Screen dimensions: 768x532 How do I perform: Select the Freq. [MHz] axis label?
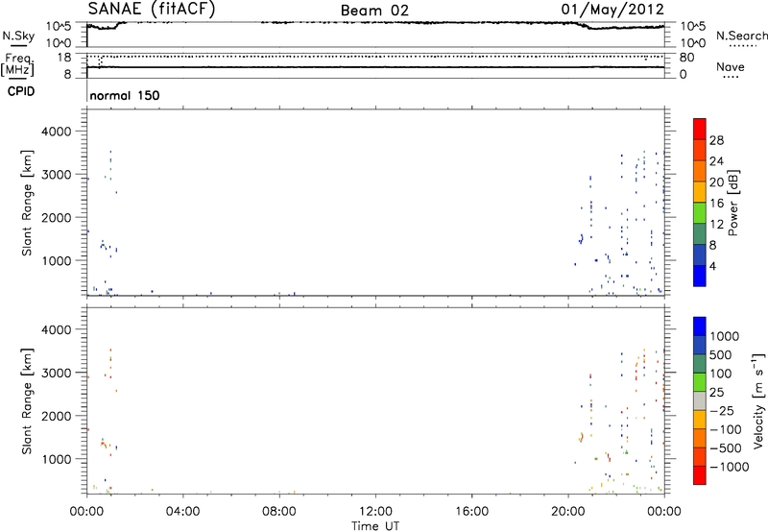(x=18, y=64)
